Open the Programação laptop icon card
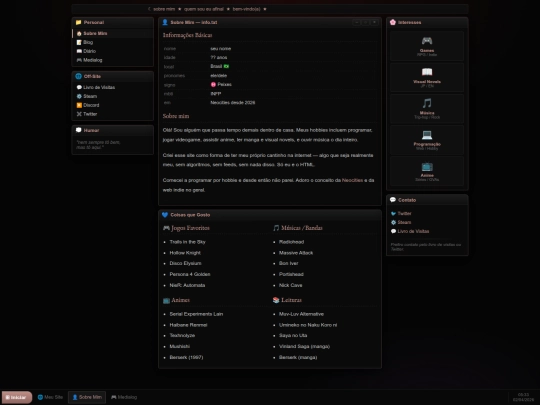This screenshot has height=405, width=540. coord(427,140)
